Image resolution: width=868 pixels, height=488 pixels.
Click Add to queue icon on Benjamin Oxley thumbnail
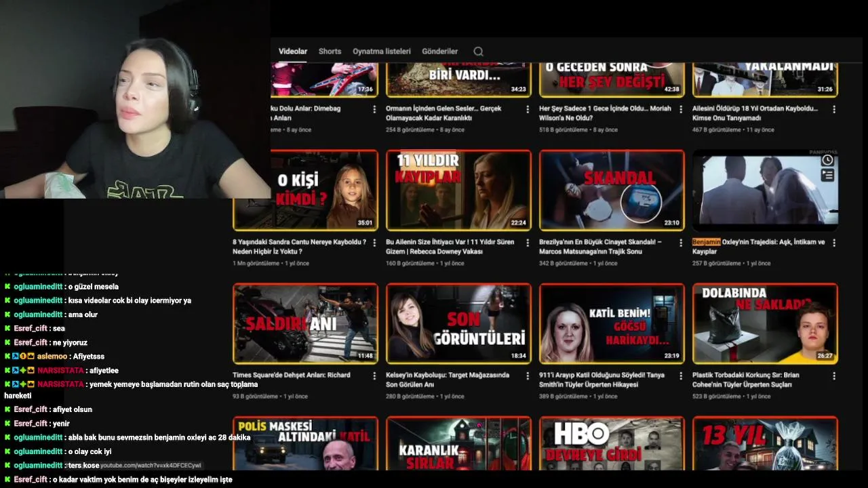(827, 176)
